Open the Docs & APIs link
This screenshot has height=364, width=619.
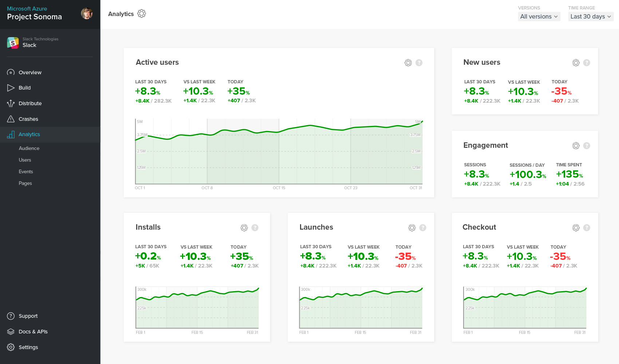point(33,332)
